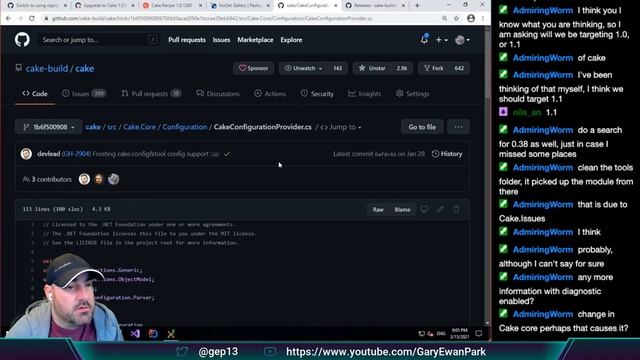The height and width of the screenshot is (360, 640).
Task: Switch to the Security tab
Action: click(317, 93)
